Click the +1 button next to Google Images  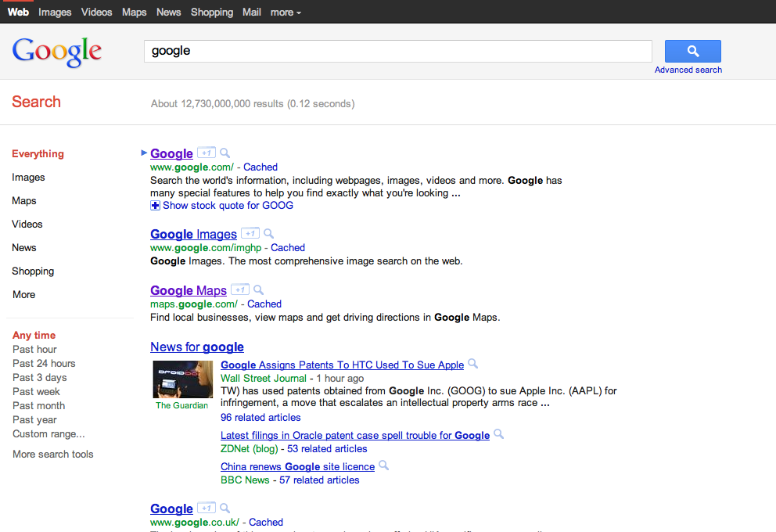click(250, 233)
